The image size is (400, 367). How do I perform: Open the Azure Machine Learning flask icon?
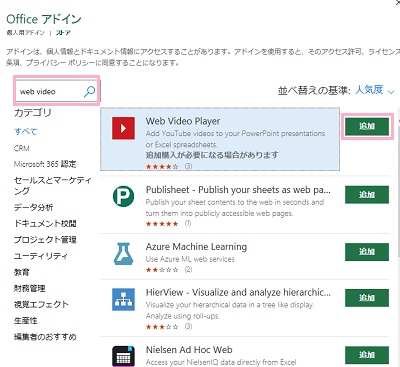tap(123, 254)
